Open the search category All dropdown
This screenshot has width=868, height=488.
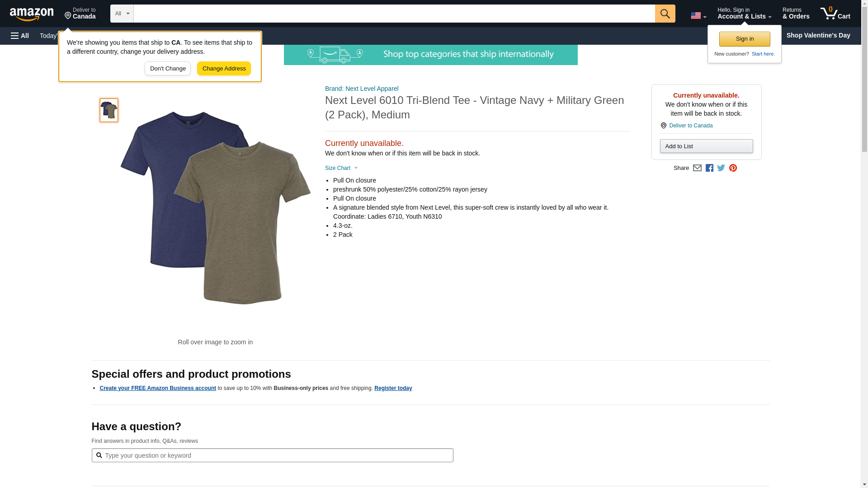coord(122,14)
